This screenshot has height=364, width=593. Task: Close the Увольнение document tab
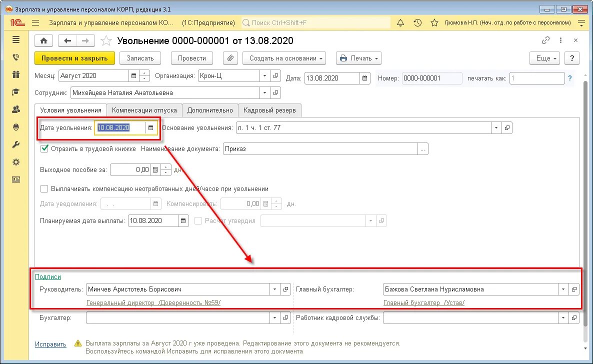click(575, 40)
